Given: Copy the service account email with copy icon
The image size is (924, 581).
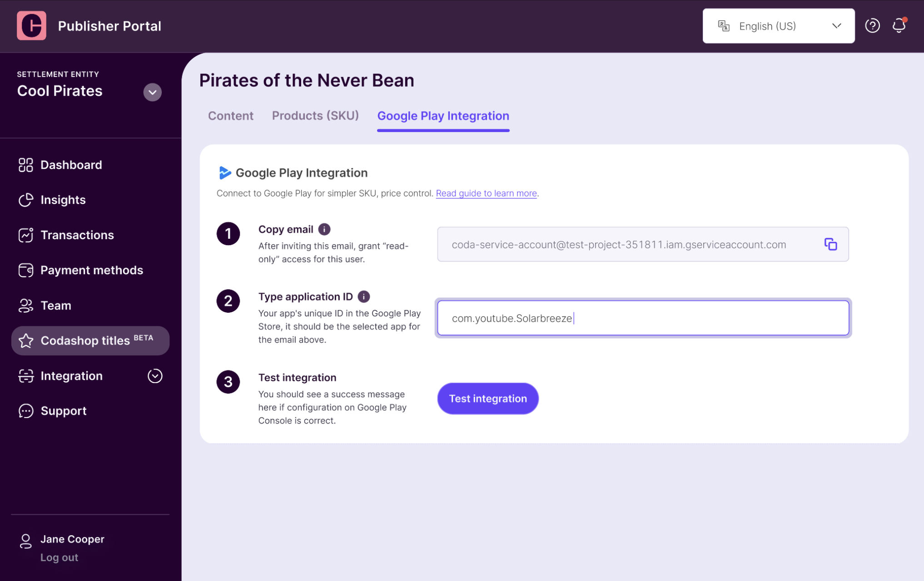Looking at the screenshot, I should [830, 244].
